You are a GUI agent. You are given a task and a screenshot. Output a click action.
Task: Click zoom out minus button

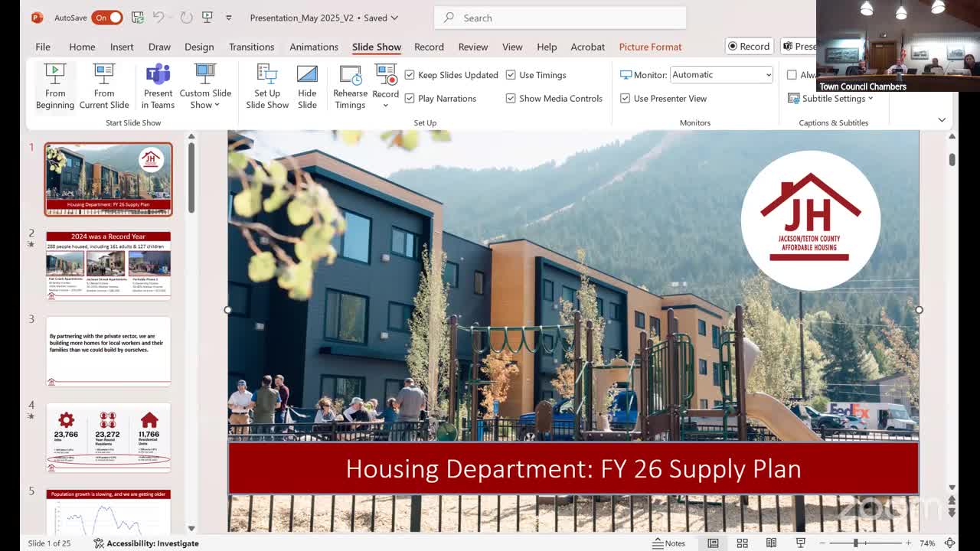pyautogui.click(x=823, y=543)
